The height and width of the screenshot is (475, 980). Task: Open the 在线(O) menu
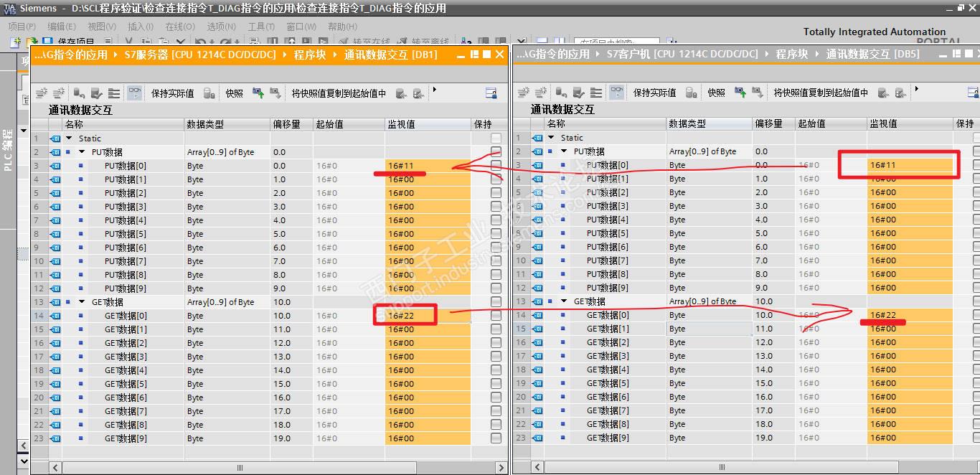(180, 27)
